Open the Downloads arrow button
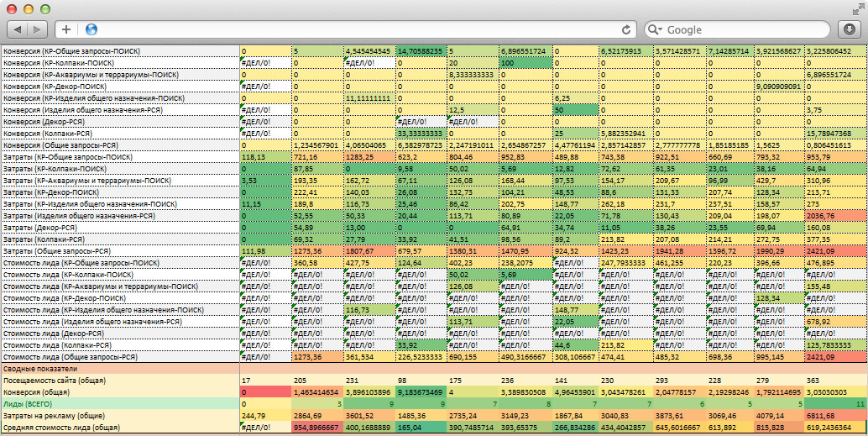Viewport: 868px width, 436px height. 850,29
